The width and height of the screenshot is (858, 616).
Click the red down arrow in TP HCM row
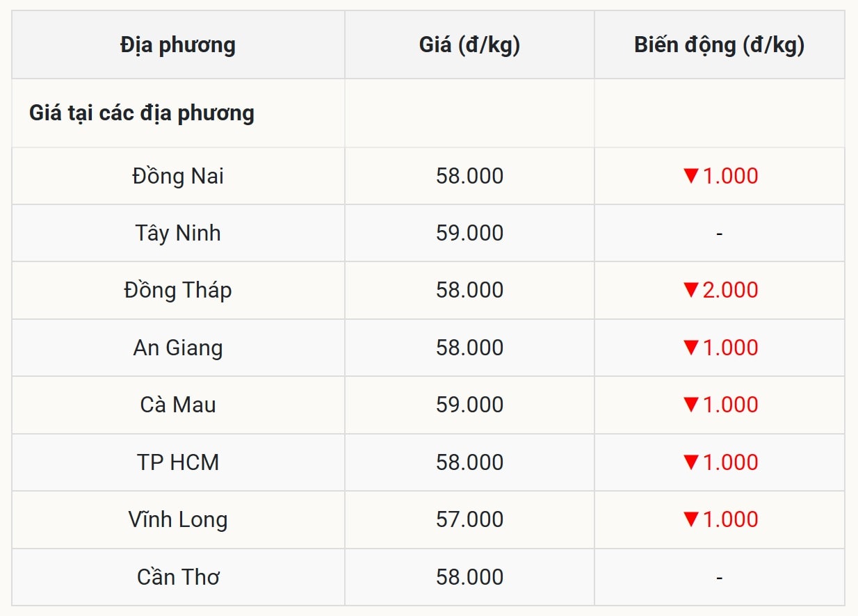690,462
